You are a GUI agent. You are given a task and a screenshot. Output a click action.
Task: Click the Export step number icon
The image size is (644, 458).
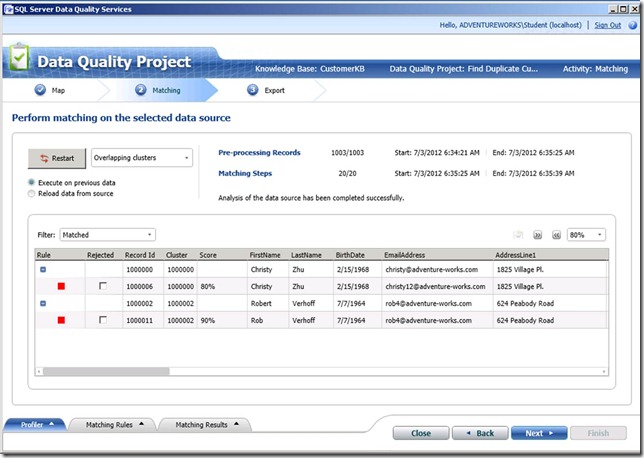[253, 90]
